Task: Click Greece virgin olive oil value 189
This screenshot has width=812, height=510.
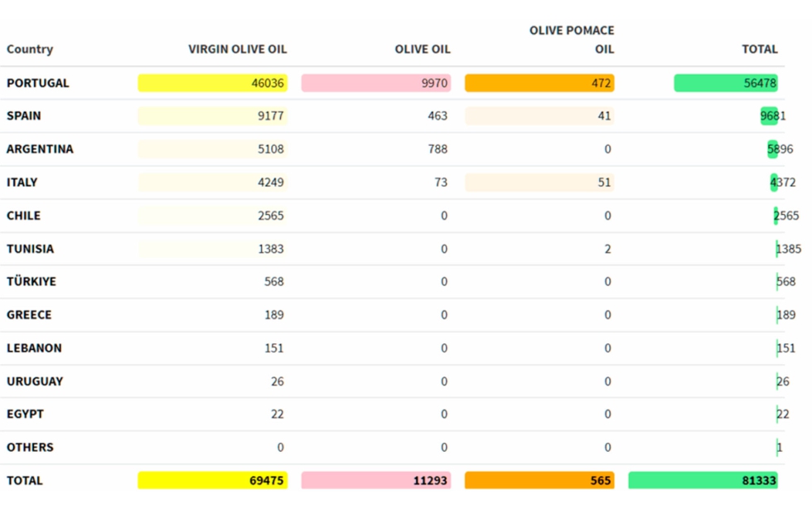Action: pyautogui.click(x=274, y=314)
